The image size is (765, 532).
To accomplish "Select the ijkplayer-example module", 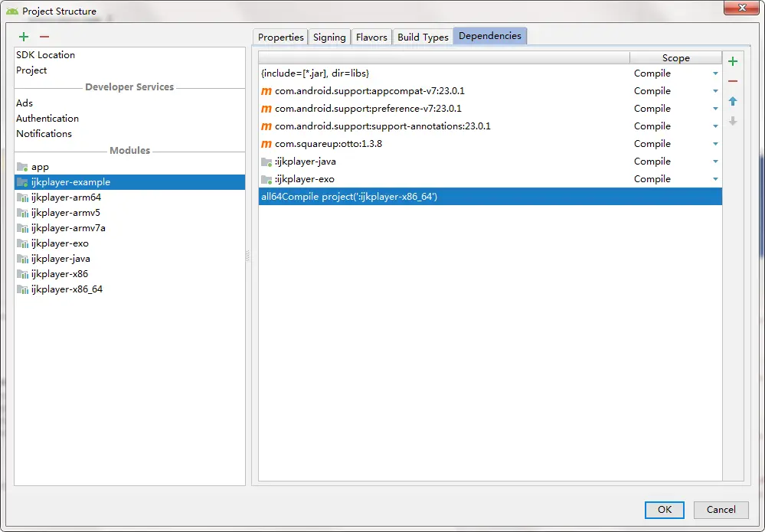I will pos(129,182).
